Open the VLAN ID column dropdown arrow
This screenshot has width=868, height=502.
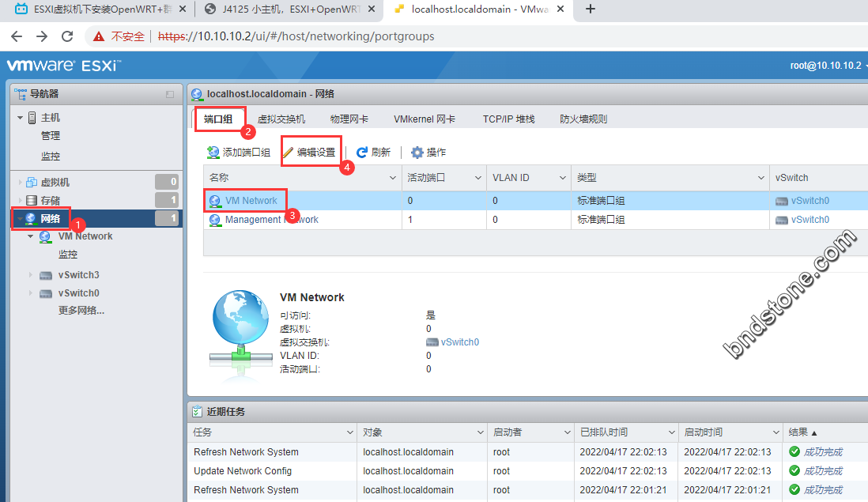pos(562,178)
